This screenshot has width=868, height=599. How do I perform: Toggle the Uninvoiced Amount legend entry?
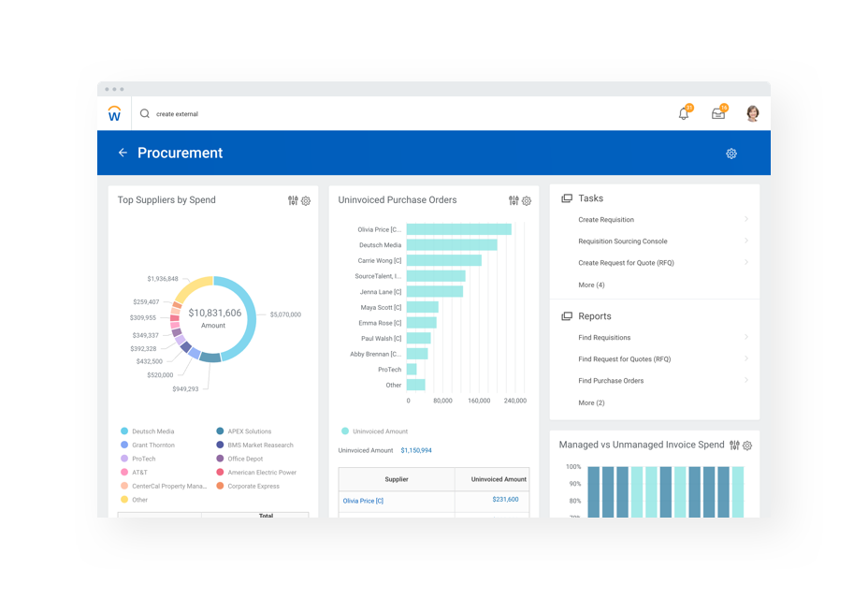coord(379,431)
